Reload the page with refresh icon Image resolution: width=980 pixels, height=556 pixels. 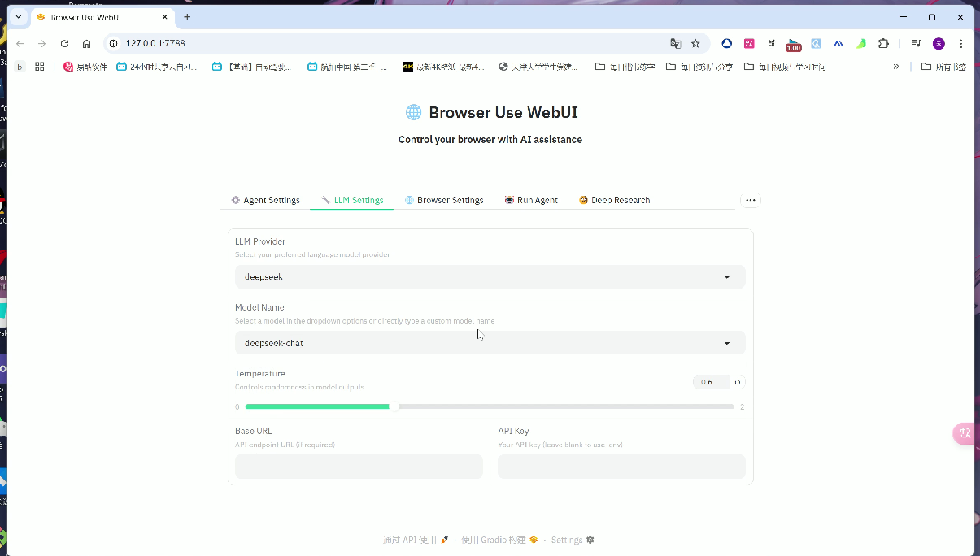point(65,43)
